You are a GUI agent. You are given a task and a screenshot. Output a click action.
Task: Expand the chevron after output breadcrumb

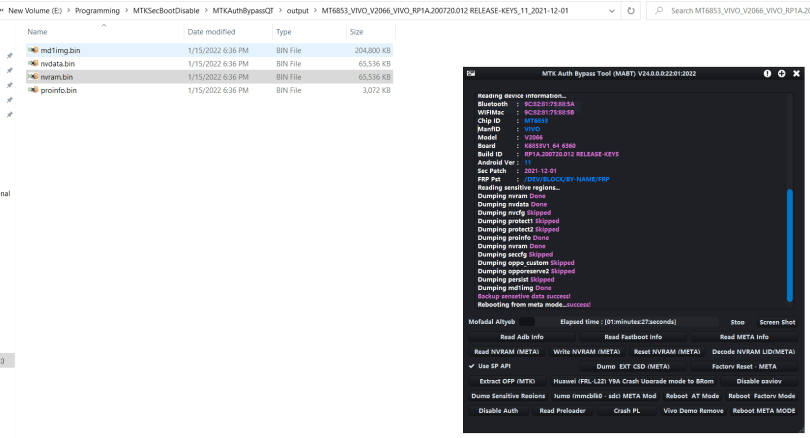tap(315, 10)
